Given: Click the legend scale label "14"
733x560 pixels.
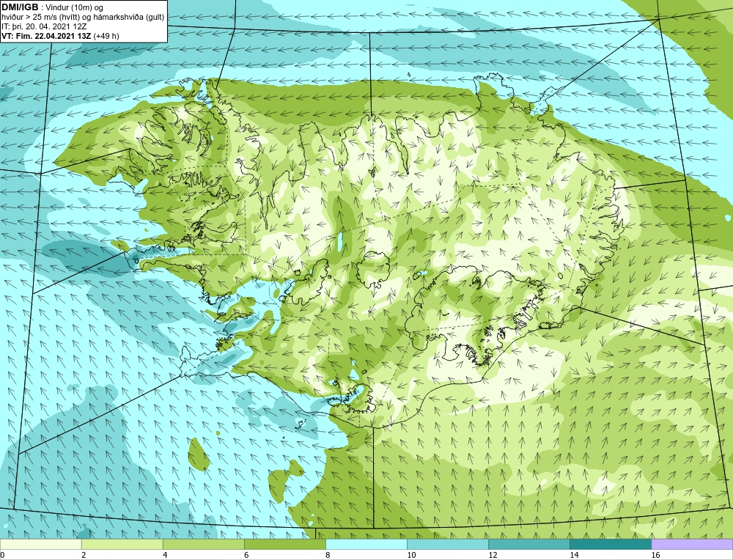Looking at the screenshot, I should [x=574, y=555].
